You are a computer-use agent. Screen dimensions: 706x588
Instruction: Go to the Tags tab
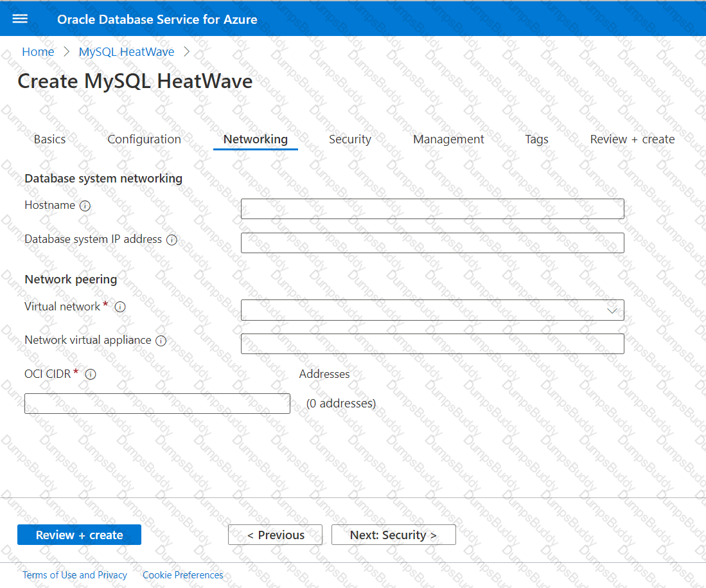coord(536,139)
